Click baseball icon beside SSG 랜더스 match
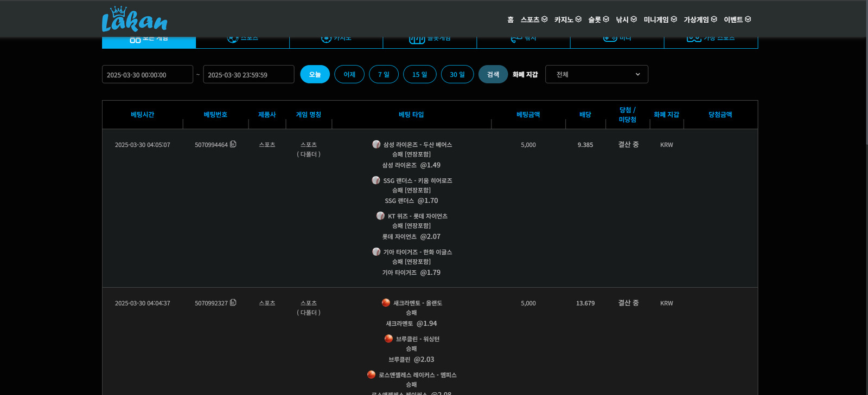Screen dimensions: 868x395 (376, 180)
